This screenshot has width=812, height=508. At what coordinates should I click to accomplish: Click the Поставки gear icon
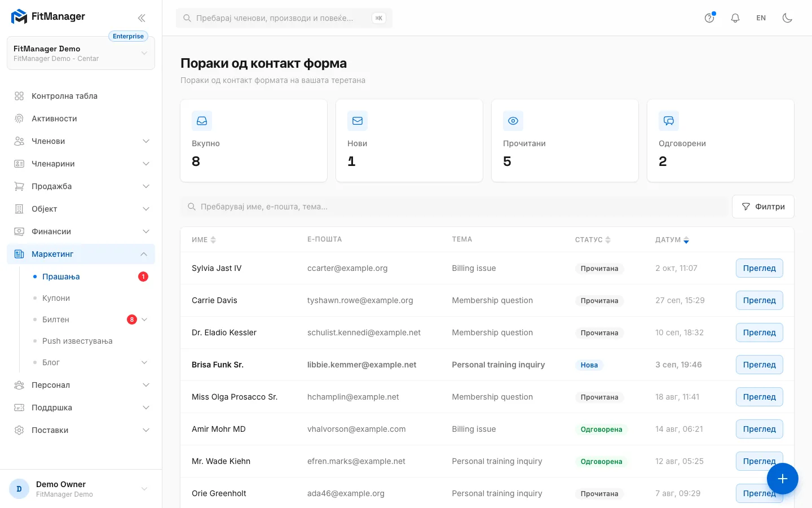coord(19,430)
